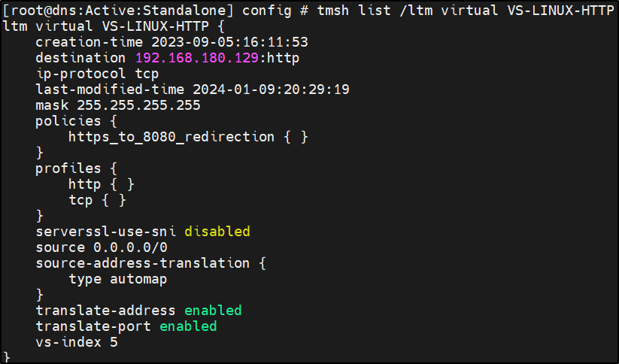
Task: Click the green 'enabled' after translate-address
Action: coord(213,310)
